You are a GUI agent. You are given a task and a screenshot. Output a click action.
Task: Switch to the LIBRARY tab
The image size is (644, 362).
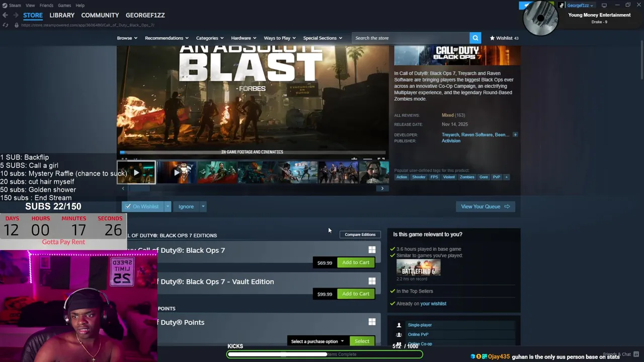62,15
